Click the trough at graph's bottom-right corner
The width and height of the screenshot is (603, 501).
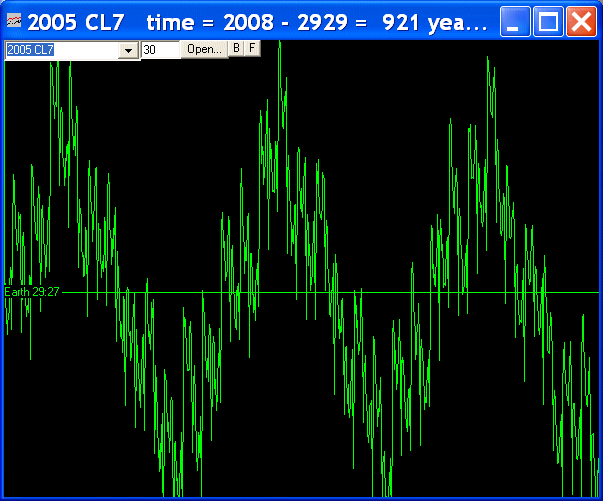[592, 488]
